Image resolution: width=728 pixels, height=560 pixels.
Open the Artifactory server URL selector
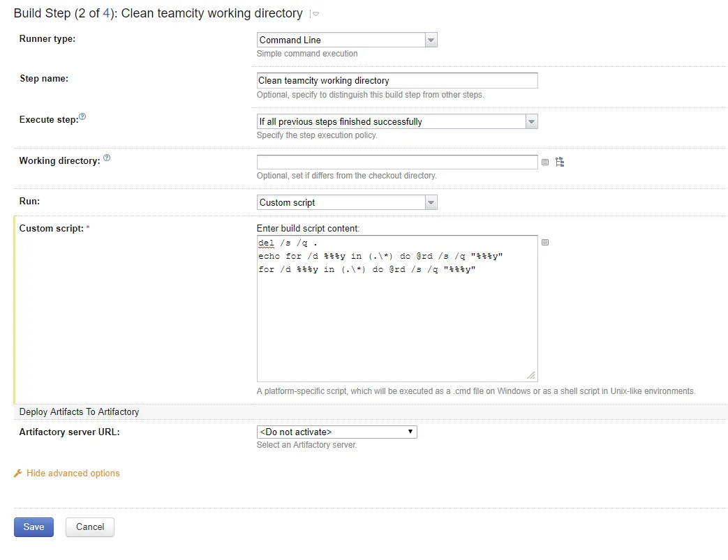336,432
